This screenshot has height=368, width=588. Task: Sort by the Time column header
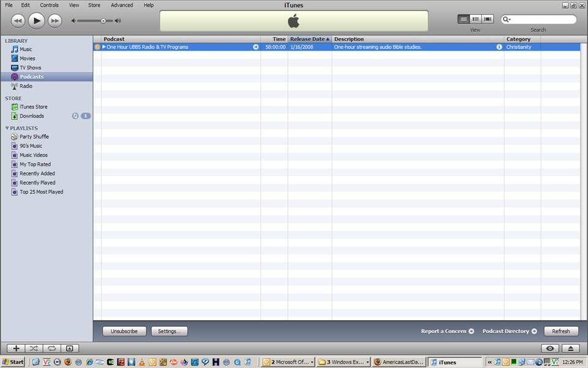(x=274, y=39)
